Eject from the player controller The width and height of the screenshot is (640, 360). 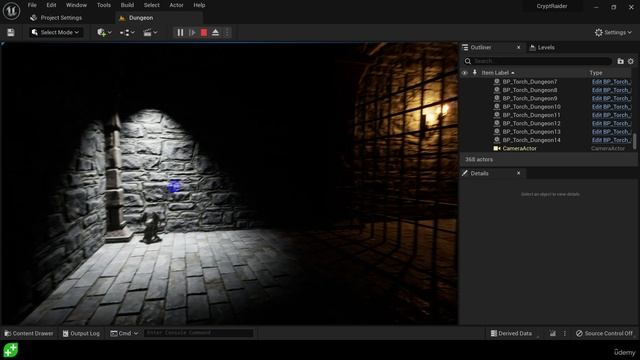pos(216,33)
